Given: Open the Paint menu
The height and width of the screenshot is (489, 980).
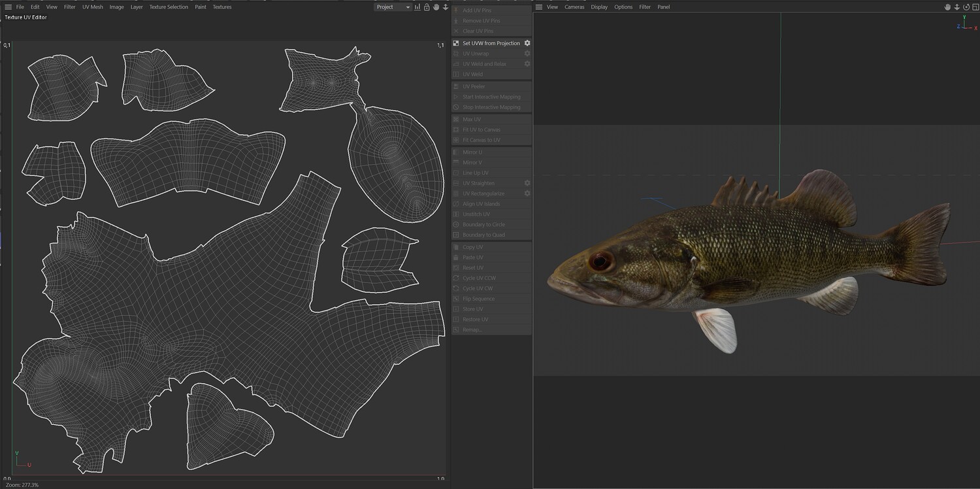Looking at the screenshot, I should coord(201,7).
